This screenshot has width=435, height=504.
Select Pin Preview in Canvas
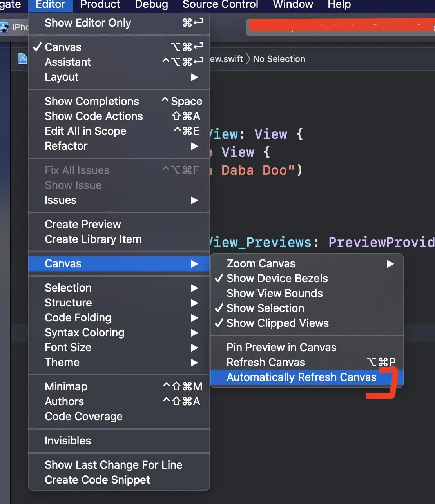pyautogui.click(x=281, y=347)
